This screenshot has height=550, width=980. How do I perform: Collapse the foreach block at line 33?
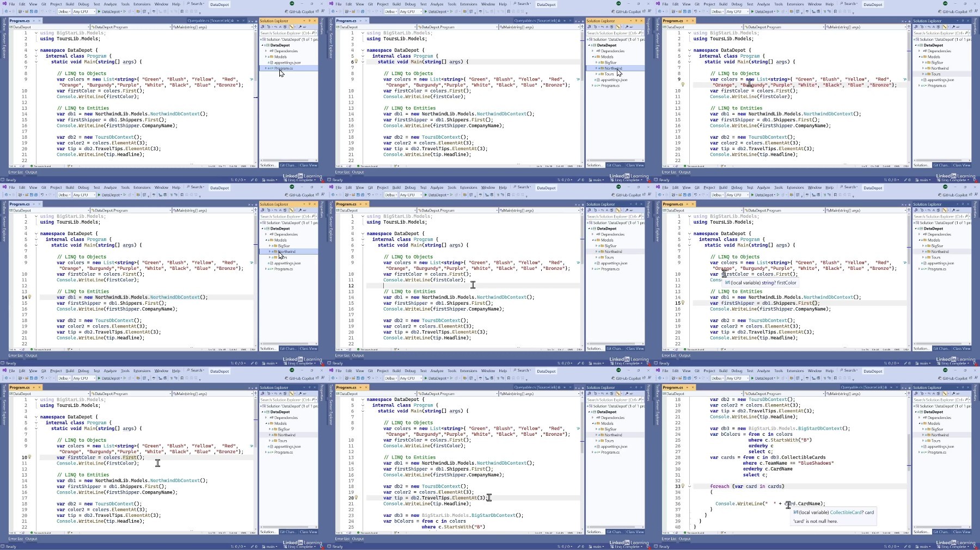click(689, 486)
